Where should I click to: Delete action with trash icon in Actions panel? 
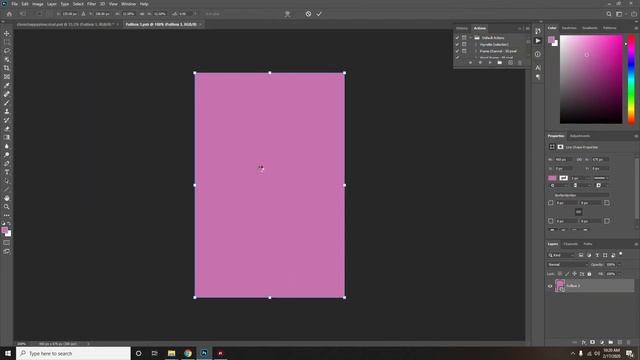(x=520, y=63)
